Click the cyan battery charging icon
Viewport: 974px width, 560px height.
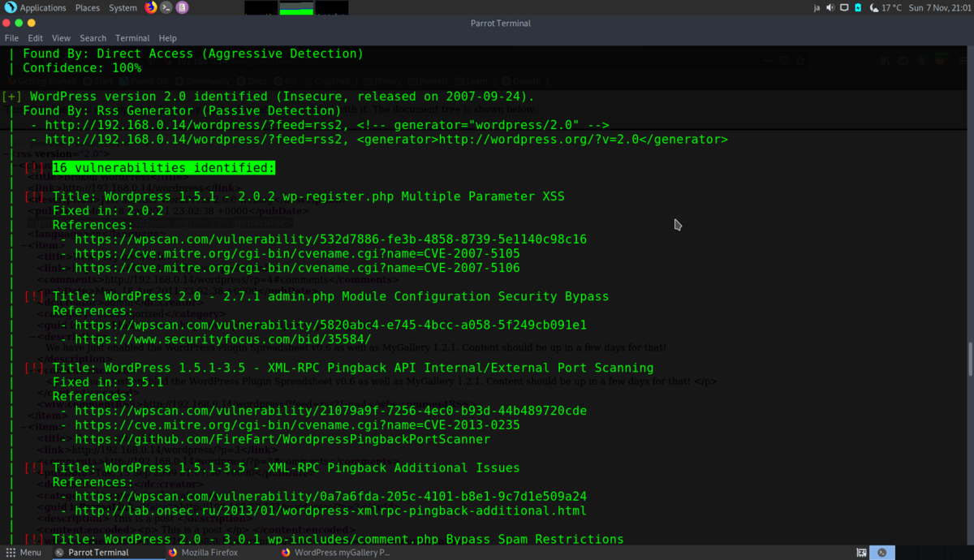pyautogui.click(x=858, y=7)
